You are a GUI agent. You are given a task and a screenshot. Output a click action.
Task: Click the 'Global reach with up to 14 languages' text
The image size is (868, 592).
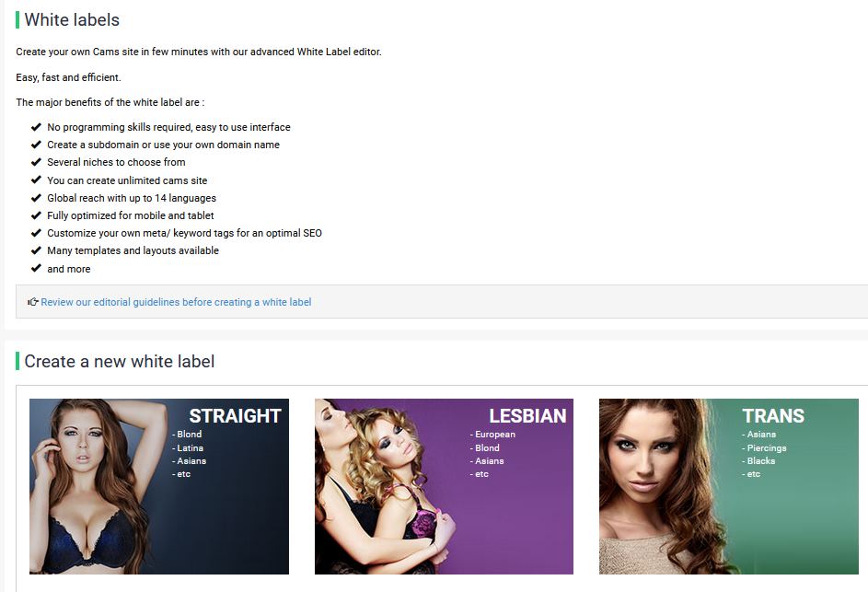coord(132,198)
